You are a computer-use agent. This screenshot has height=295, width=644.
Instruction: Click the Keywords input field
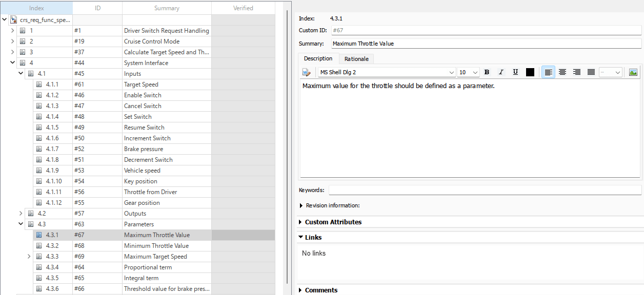(485, 190)
